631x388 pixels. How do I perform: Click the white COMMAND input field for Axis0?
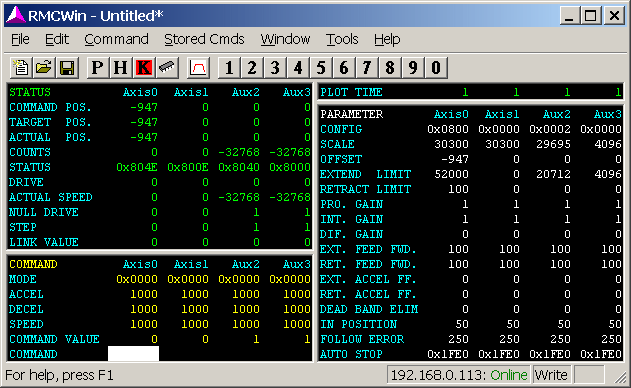tap(133, 354)
